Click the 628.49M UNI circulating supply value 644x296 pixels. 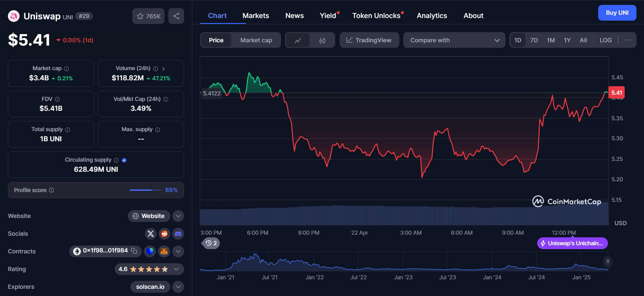96,169
